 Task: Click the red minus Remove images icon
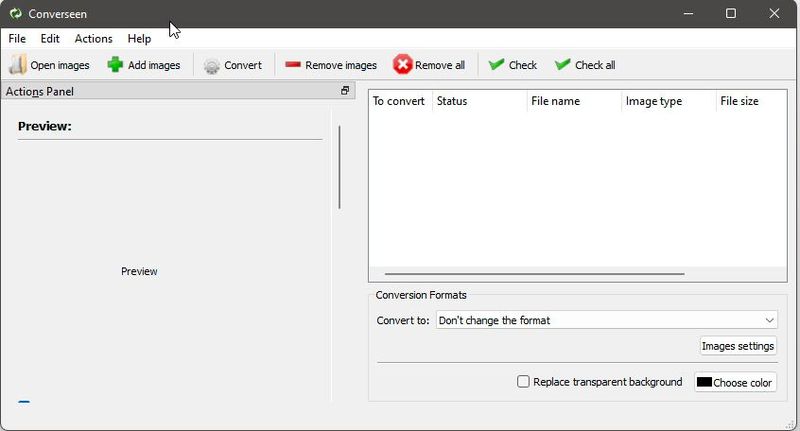click(x=293, y=64)
